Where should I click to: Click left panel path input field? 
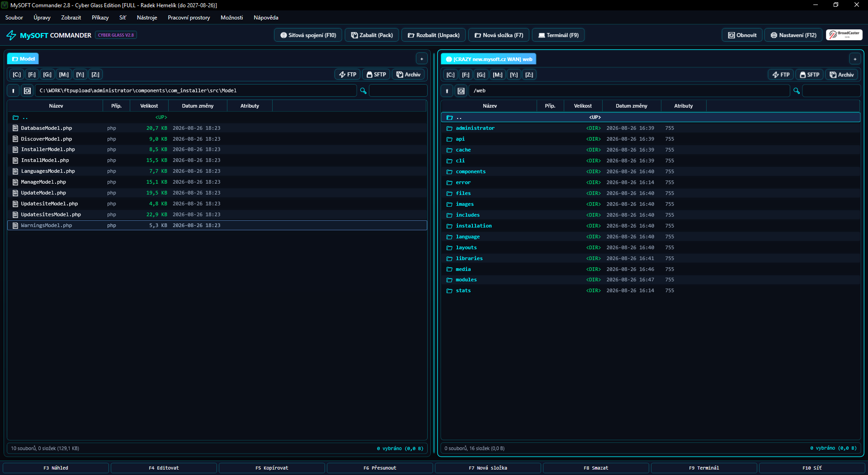pyautogui.click(x=196, y=91)
